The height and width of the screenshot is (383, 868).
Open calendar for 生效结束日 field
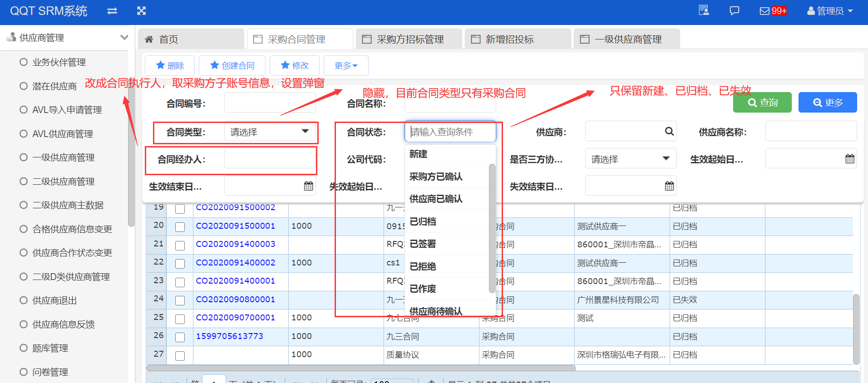click(x=309, y=186)
